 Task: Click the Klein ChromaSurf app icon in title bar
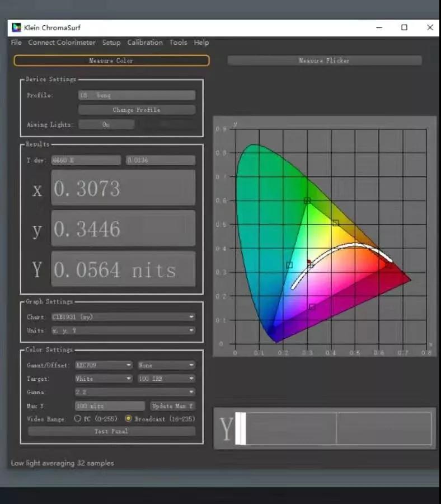(16, 27)
